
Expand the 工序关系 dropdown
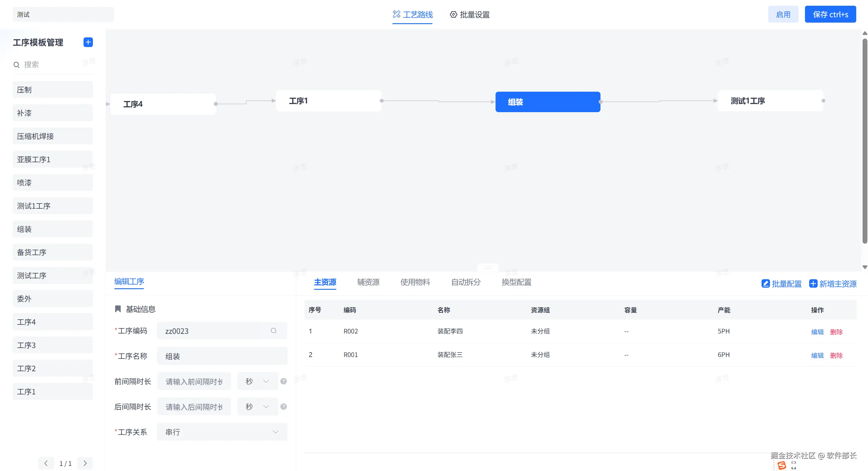(222, 431)
